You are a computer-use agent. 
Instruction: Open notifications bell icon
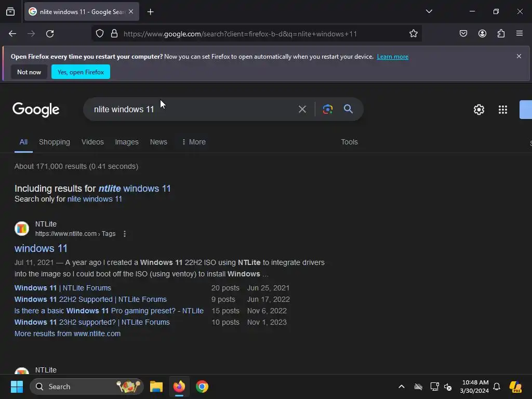click(497, 387)
